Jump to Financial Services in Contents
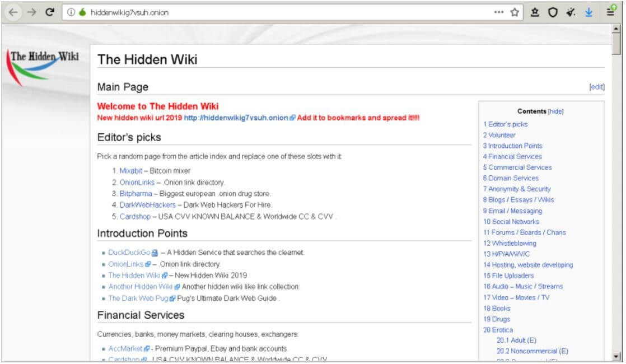 click(x=512, y=156)
